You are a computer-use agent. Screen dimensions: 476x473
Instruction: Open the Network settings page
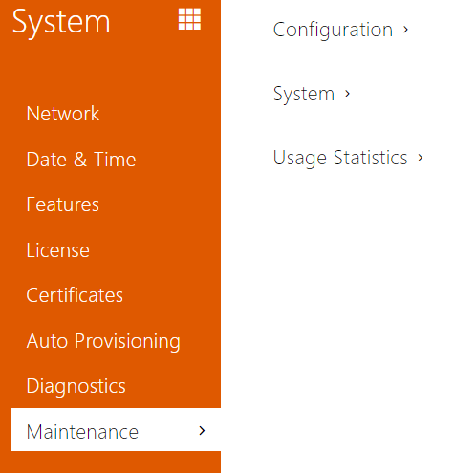point(63,114)
